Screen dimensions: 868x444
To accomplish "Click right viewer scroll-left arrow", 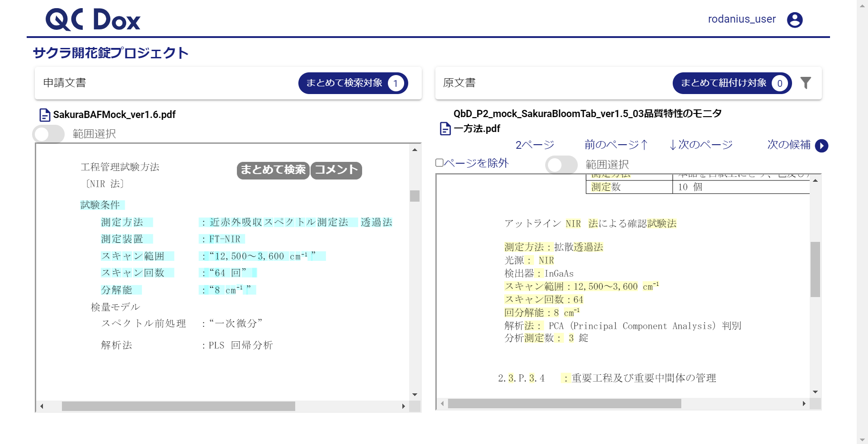I will (442, 403).
